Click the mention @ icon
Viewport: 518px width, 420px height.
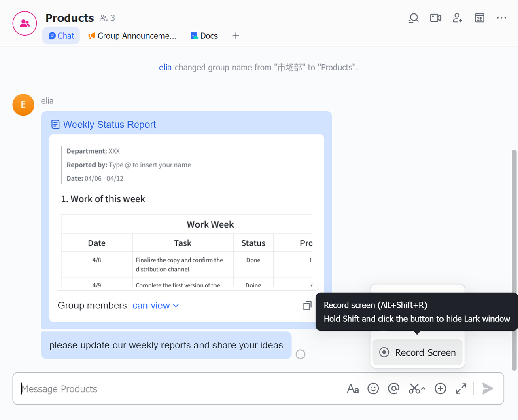[393, 389]
